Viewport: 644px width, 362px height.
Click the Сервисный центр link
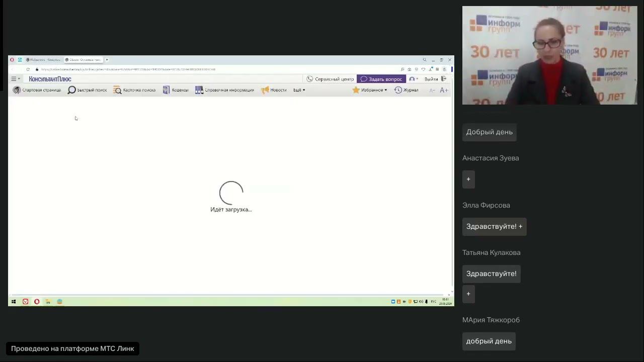coord(330,79)
